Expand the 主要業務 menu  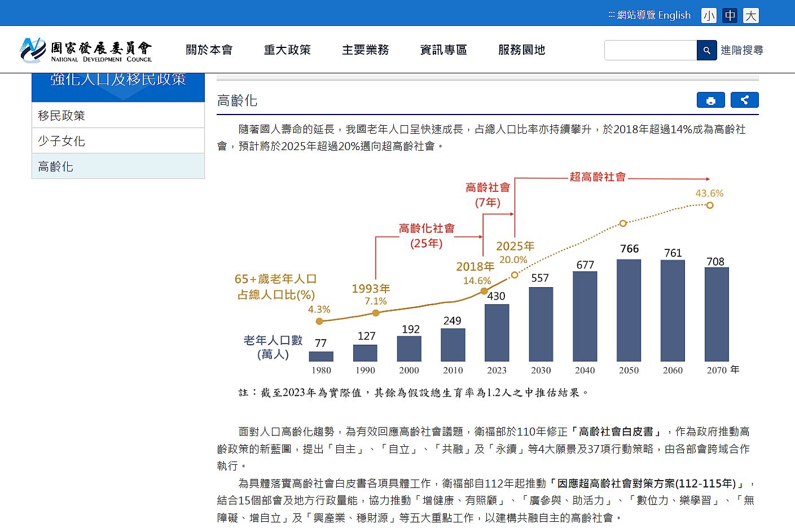coord(366,50)
